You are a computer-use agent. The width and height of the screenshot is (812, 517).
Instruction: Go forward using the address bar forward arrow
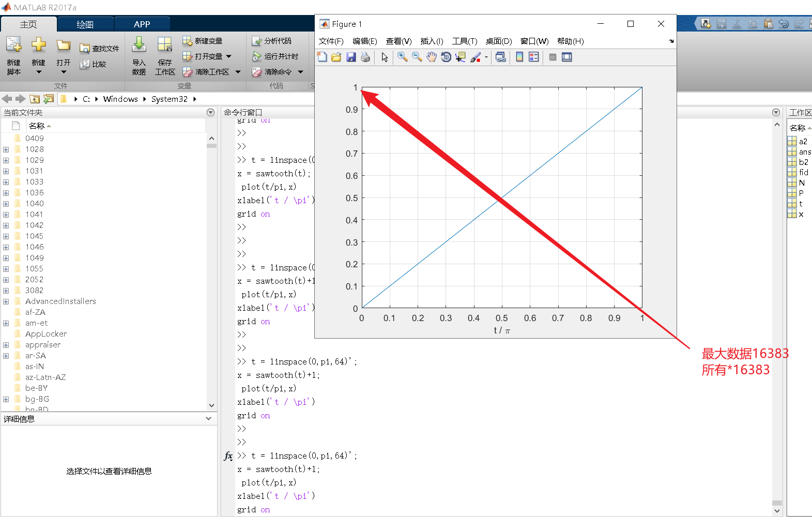[x=21, y=99]
